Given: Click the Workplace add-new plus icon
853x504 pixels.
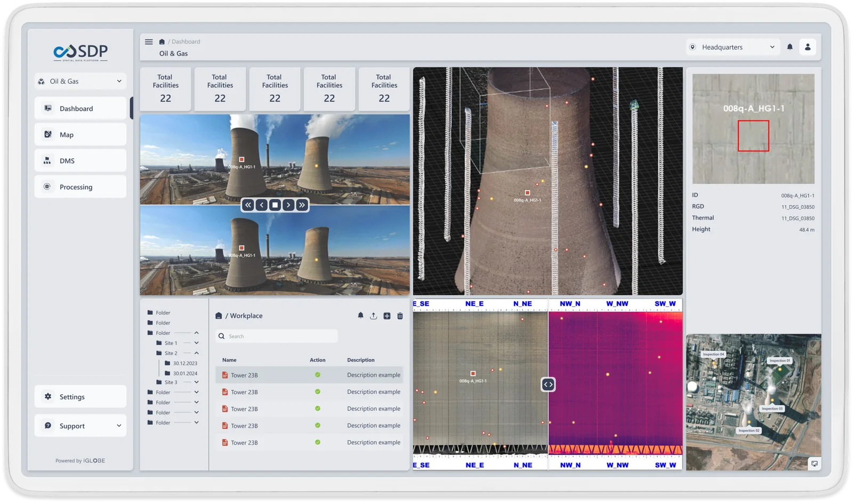Looking at the screenshot, I should (387, 316).
